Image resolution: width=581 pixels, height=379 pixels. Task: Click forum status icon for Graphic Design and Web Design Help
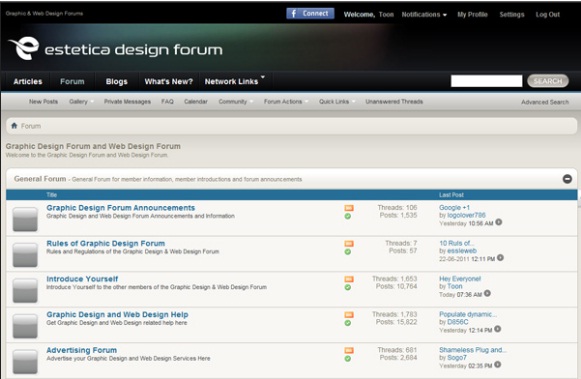pyautogui.click(x=25, y=326)
